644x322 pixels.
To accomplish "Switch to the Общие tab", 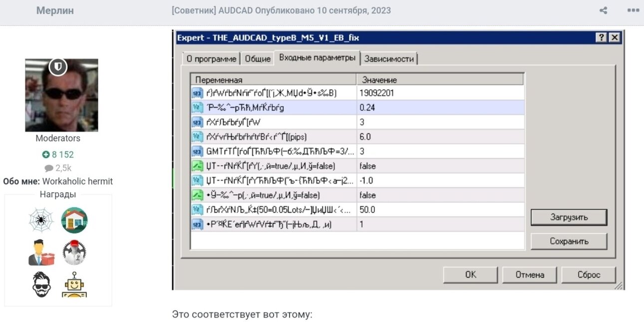I will pyautogui.click(x=258, y=59).
